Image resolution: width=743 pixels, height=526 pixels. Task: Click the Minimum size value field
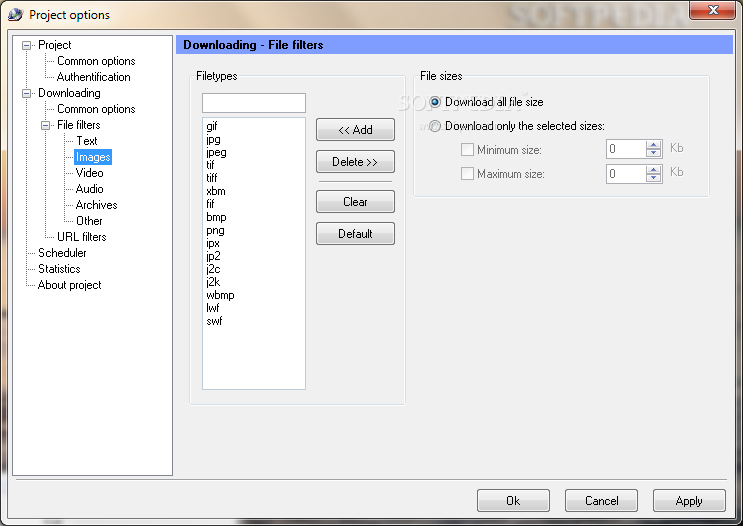coord(626,149)
